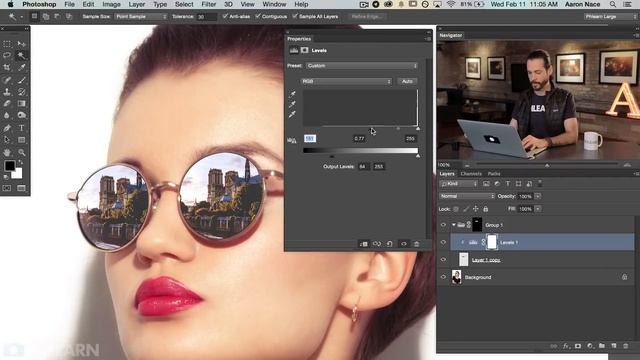Toggle Contiguous checkbox
This screenshot has width=640, height=360.
tap(258, 16)
